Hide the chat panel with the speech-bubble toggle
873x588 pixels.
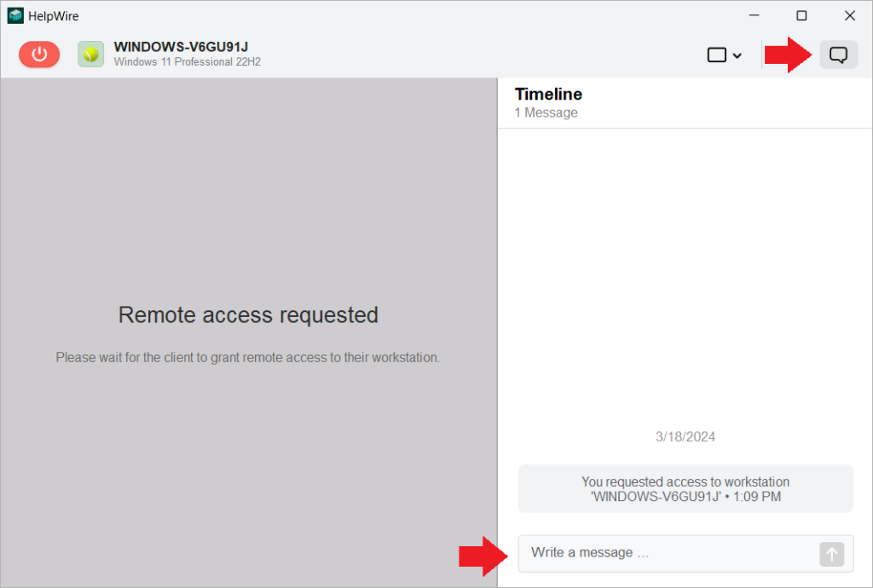(839, 54)
